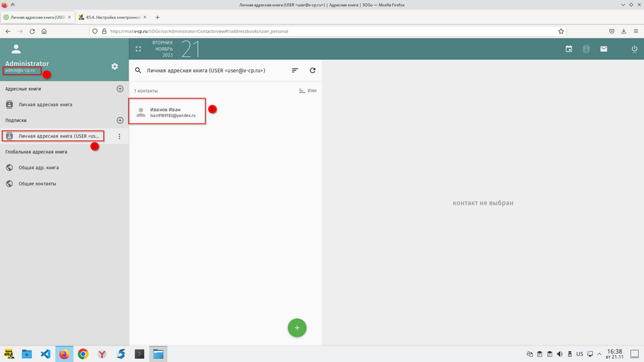644x362 pixels.
Task: Add a new subscription with plus icon
Action: 120,120
